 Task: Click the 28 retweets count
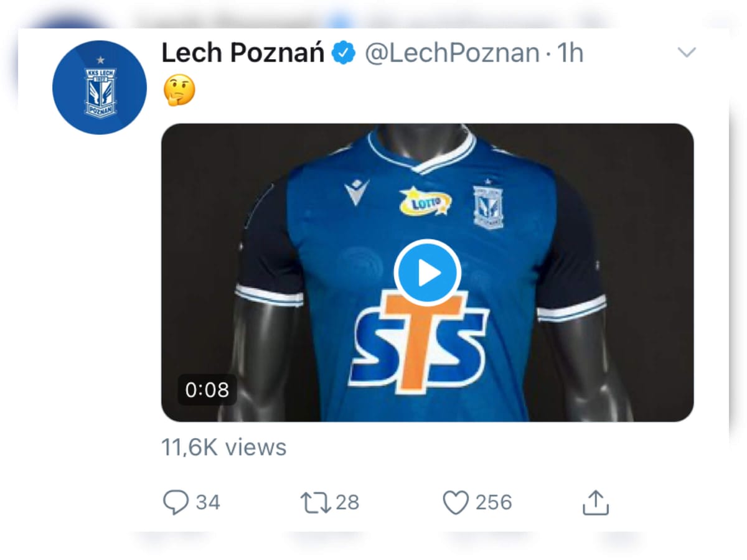349,501
